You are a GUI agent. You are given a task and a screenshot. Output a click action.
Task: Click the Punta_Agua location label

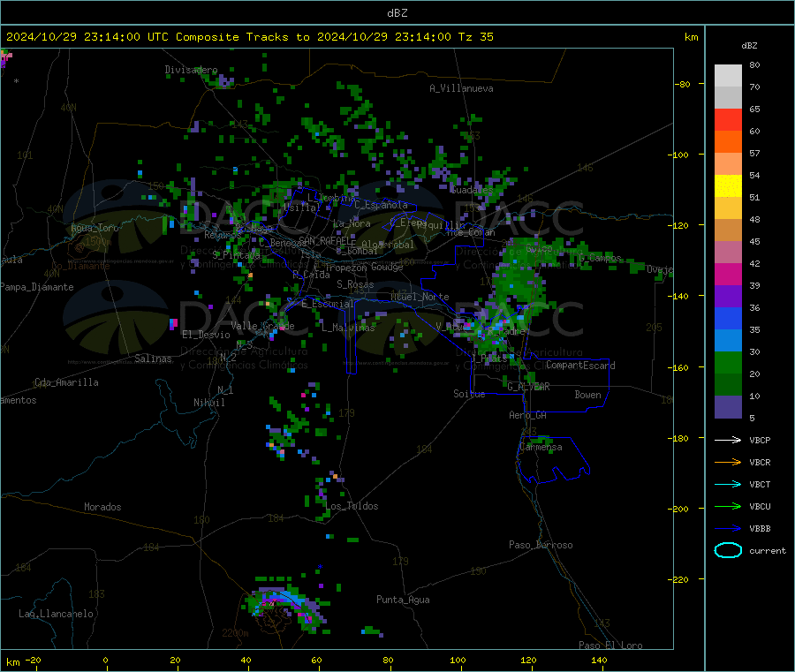pyautogui.click(x=403, y=600)
